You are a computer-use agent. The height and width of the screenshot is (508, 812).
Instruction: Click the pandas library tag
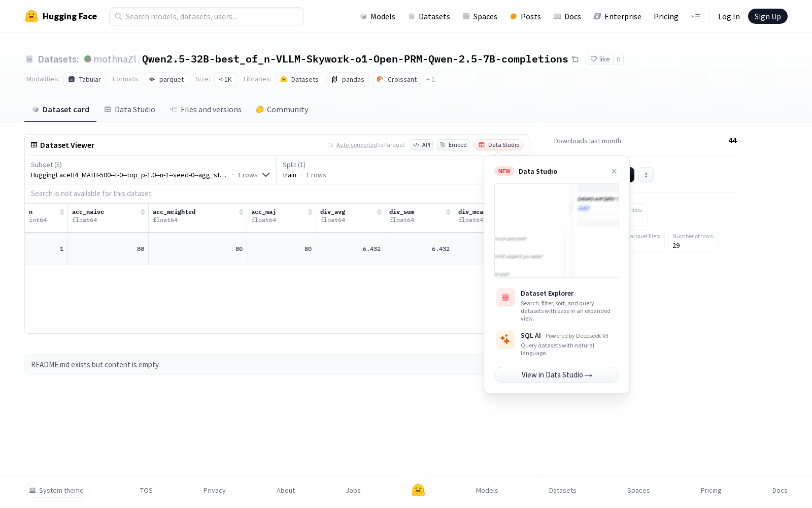(348, 79)
